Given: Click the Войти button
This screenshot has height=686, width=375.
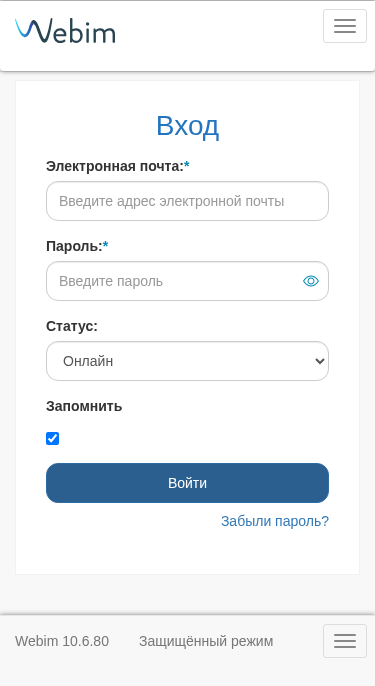Looking at the screenshot, I should click(x=187, y=483).
